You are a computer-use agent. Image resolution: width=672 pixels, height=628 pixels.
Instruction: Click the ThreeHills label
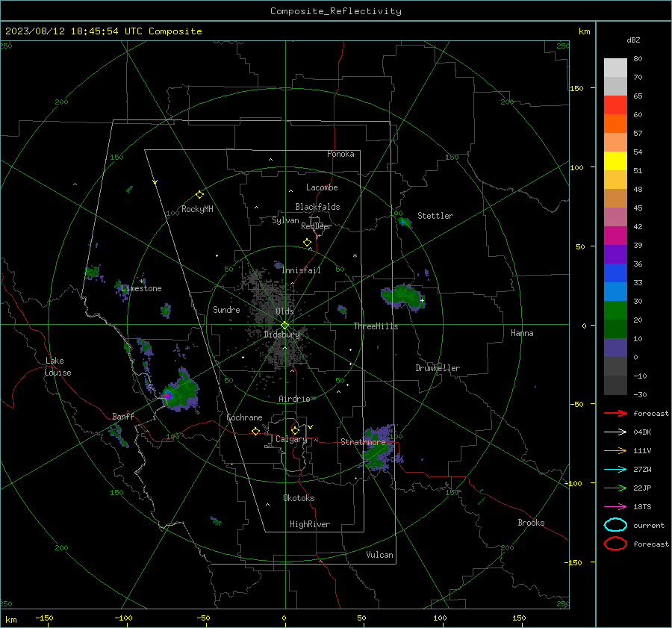(x=376, y=326)
